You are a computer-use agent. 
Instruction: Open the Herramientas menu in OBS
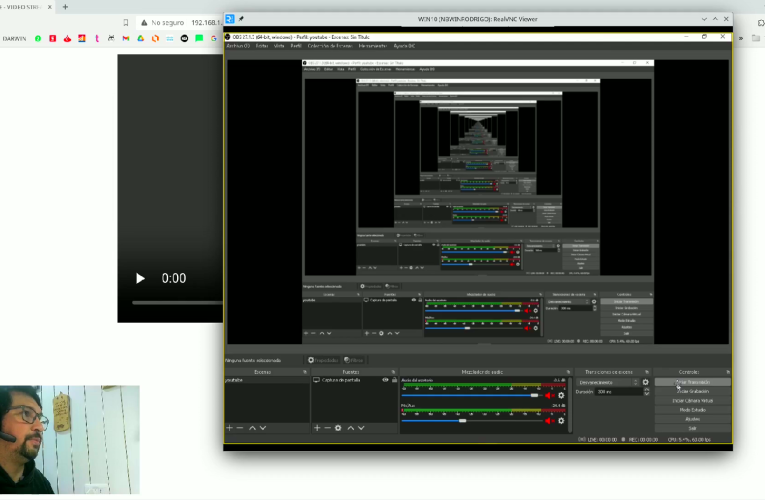click(373, 46)
